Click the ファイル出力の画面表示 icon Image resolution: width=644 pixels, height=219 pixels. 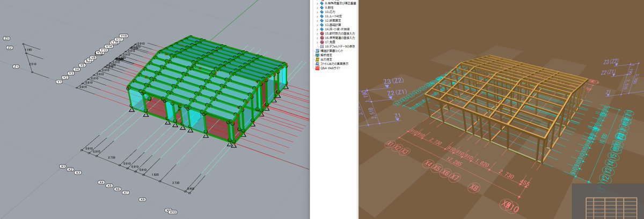[317, 64]
